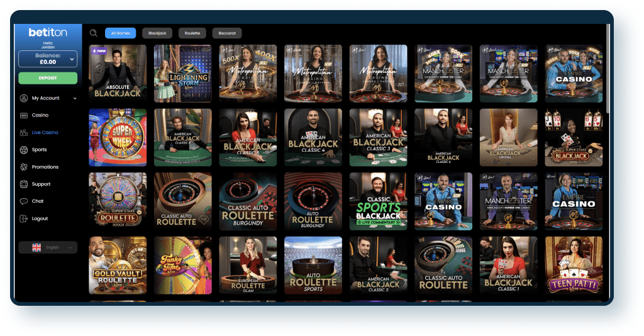Select the All Games filter
644x336 pixels.
[x=120, y=33]
